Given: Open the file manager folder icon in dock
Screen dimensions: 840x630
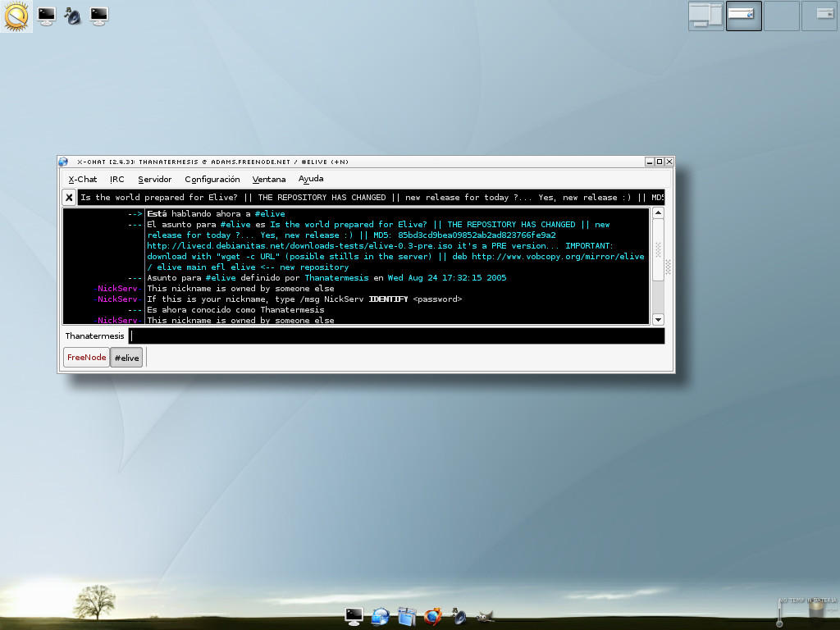Looking at the screenshot, I should pyautogui.click(x=407, y=615).
